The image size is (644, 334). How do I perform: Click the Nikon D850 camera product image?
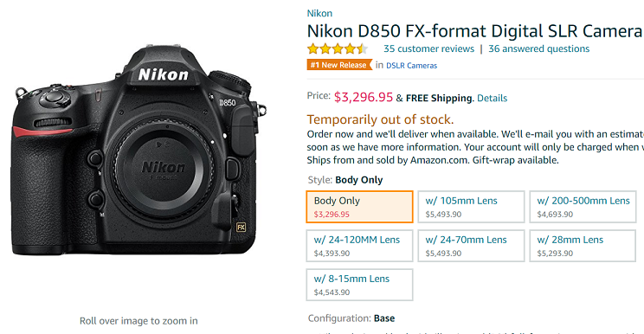click(x=138, y=150)
